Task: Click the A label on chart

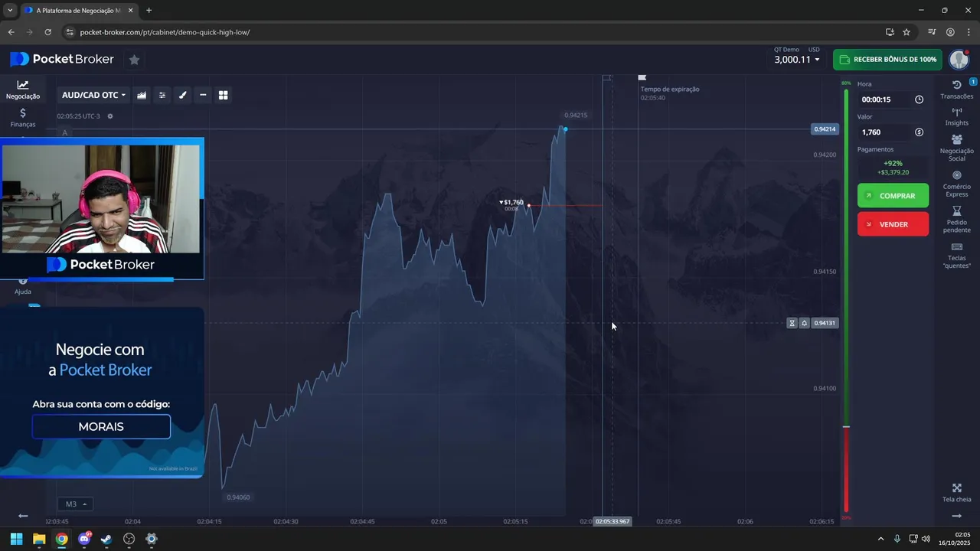Action: coord(64,133)
